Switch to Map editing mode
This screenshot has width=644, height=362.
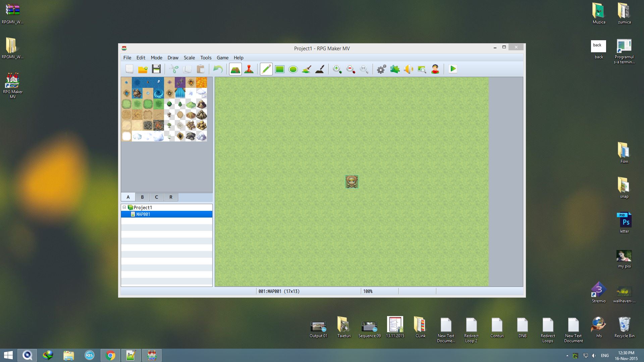235,69
